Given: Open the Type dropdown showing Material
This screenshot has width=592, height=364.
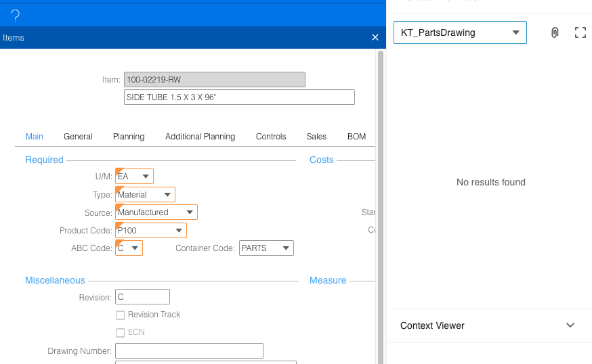Looking at the screenshot, I should pos(145,195).
